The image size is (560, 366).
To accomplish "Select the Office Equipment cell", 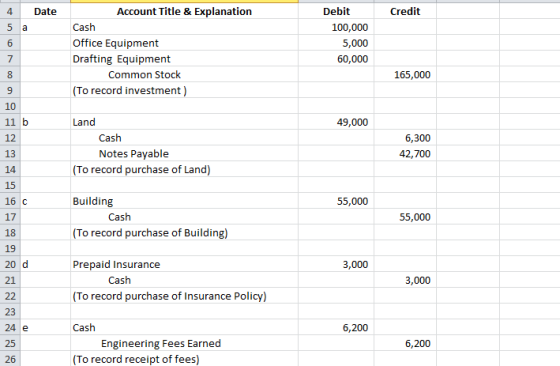I will [184, 43].
